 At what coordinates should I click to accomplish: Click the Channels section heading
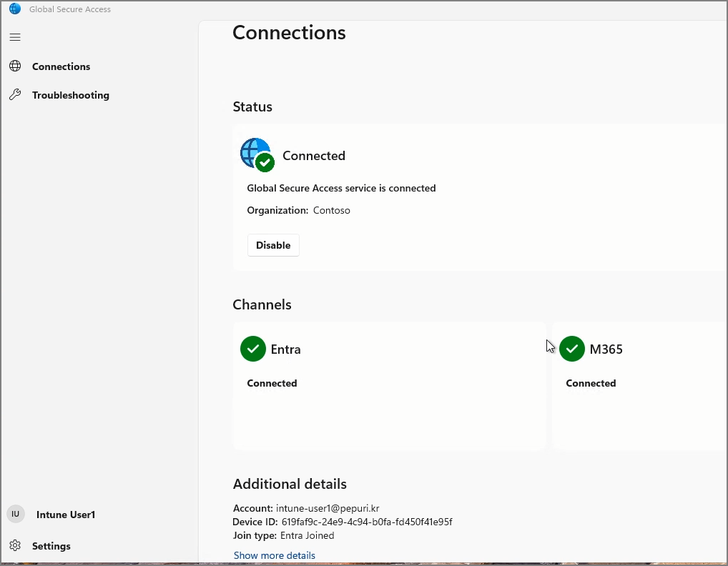[262, 304]
